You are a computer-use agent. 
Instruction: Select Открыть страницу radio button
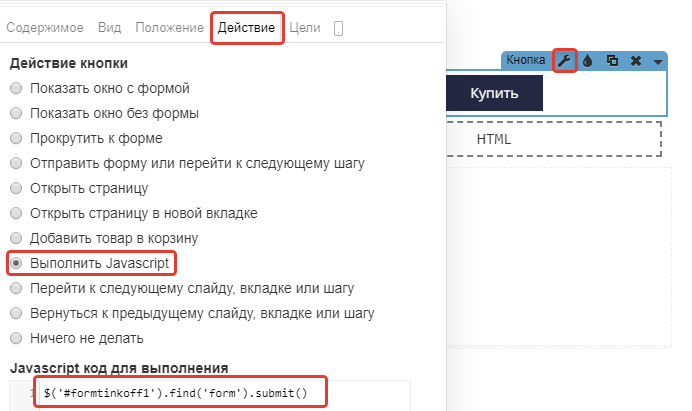[x=16, y=189]
